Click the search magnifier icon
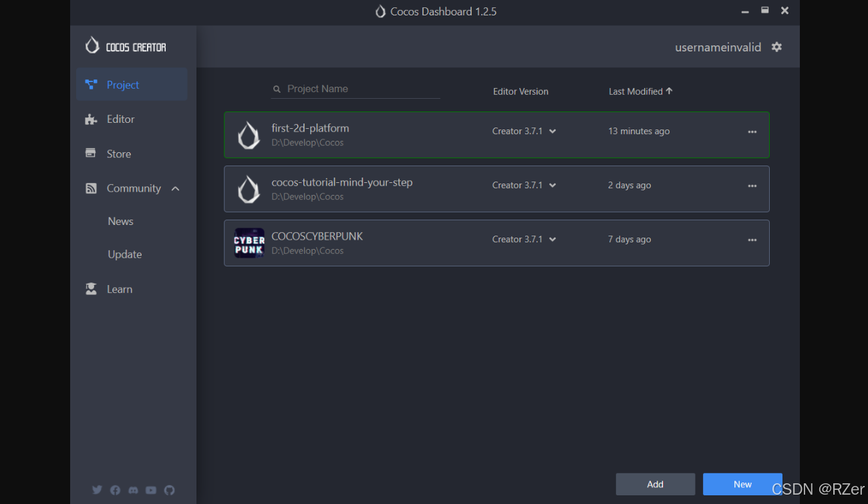This screenshot has height=504, width=868. click(x=277, y=89)
